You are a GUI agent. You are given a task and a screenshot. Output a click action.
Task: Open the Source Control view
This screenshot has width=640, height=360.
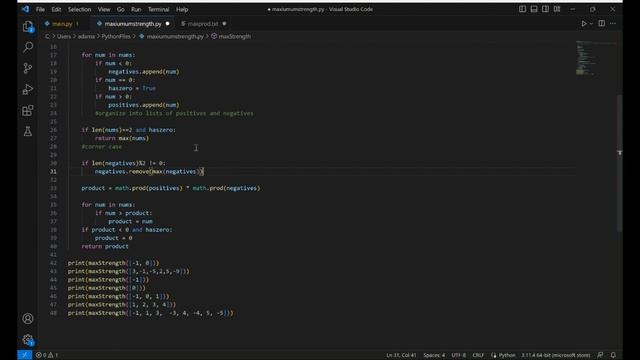28,68
